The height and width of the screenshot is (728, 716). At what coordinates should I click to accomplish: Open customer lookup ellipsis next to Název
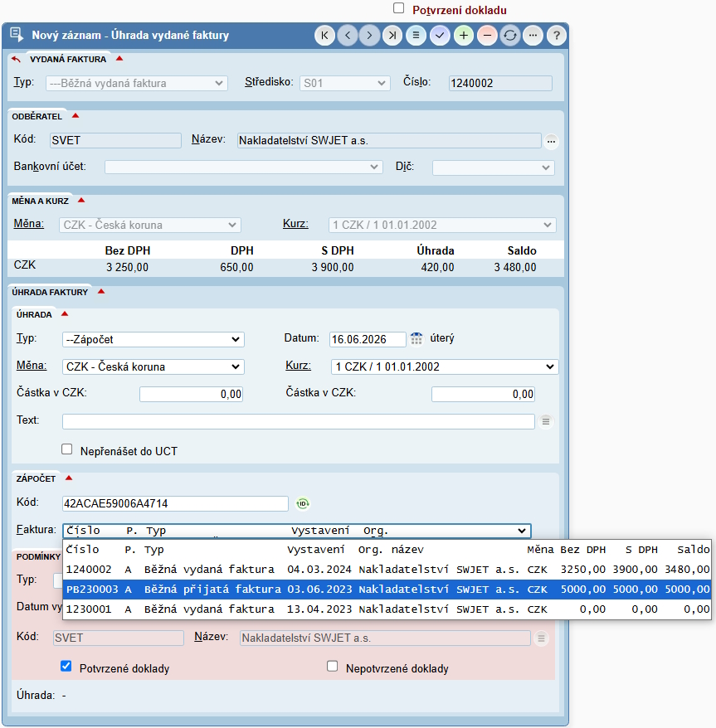pos(551,141)
